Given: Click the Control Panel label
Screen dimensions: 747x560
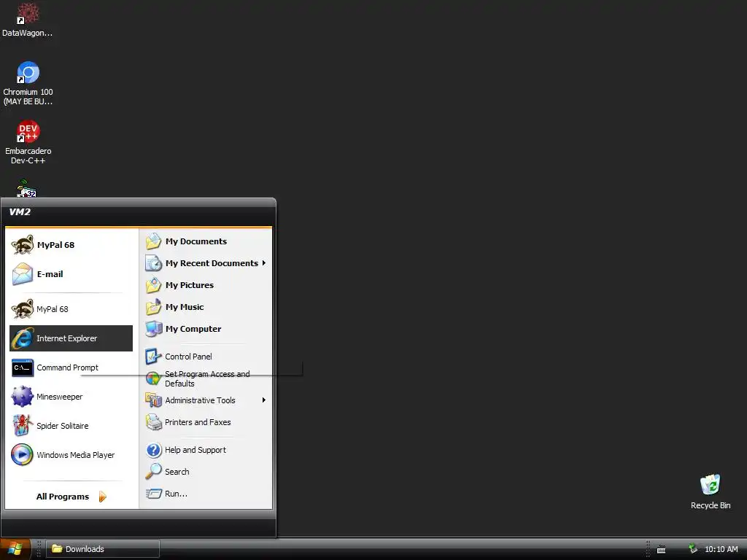Looking at the screenshot, I should click(x=188, y=356).
